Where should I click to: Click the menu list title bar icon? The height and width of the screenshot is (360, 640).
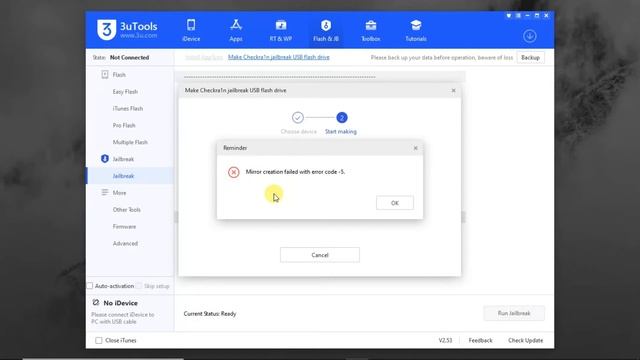(x=518, y=16)
